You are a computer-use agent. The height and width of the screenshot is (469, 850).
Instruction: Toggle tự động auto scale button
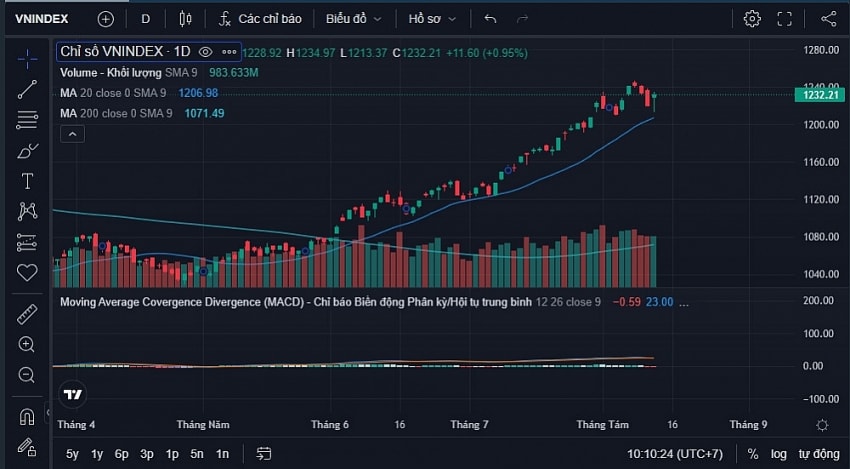click(819, 454)
